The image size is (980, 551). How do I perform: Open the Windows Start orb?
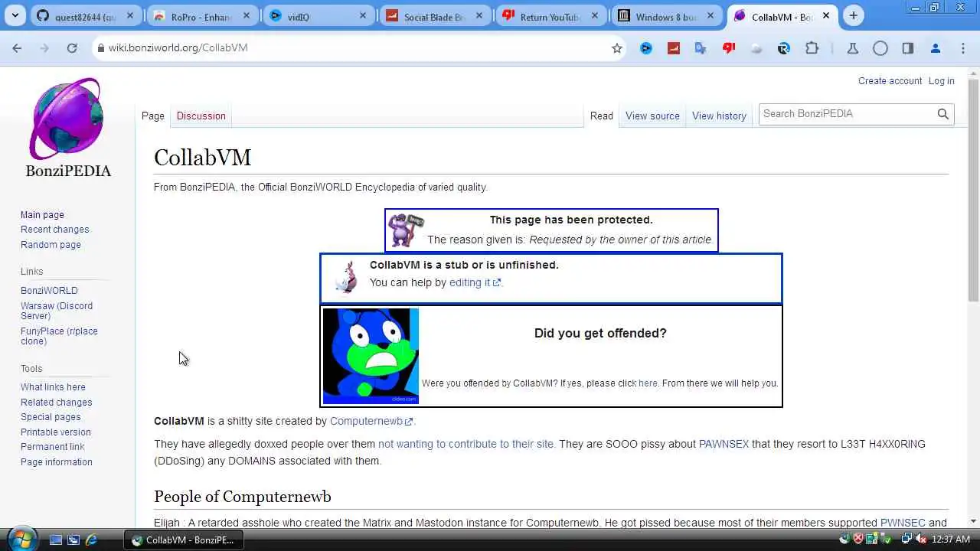tap(21, 539)
